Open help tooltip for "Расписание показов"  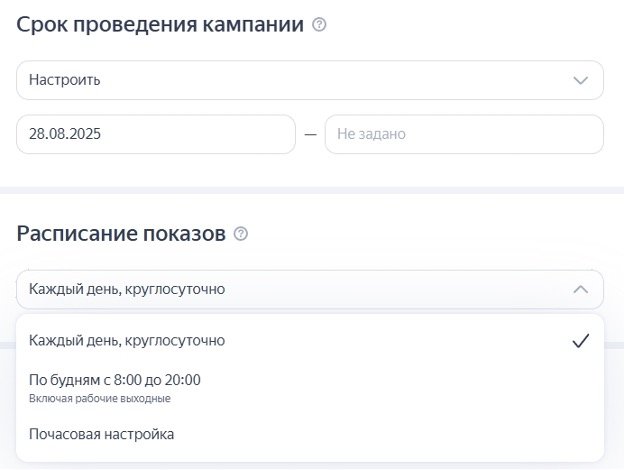click(x=240, y=234)
